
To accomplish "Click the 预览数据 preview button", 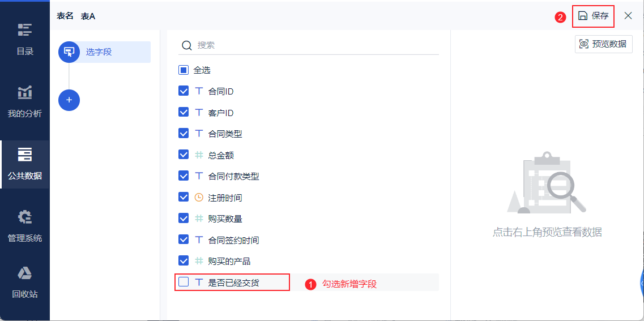I will point(603,44).
